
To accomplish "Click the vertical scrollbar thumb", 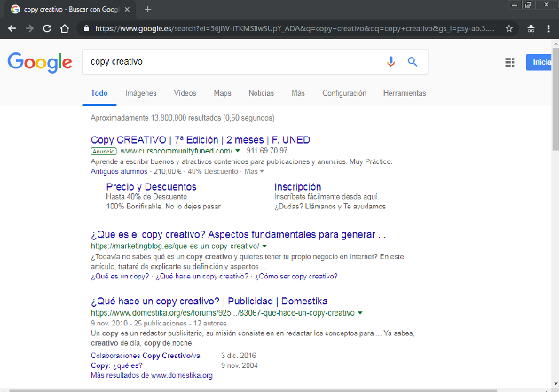I will pos(555,98).
